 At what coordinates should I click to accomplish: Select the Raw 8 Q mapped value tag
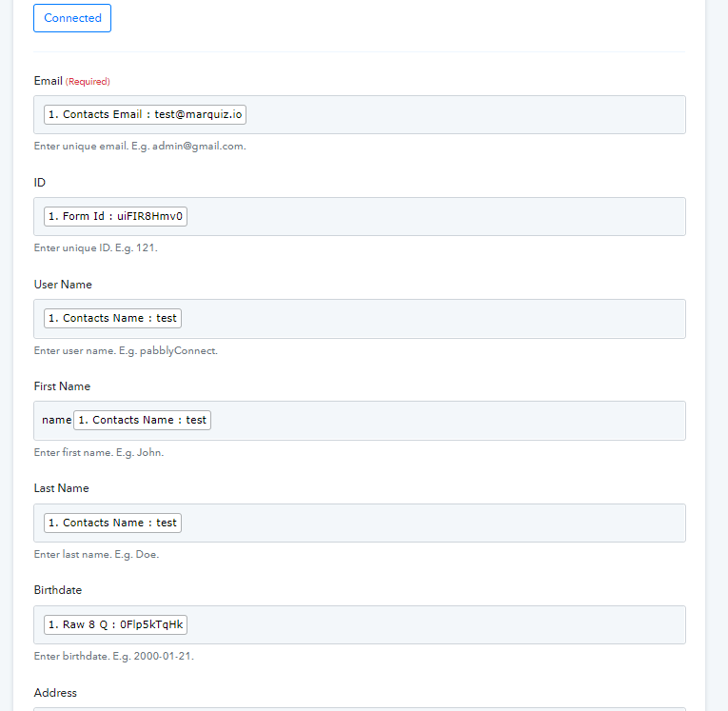point(115,624)
